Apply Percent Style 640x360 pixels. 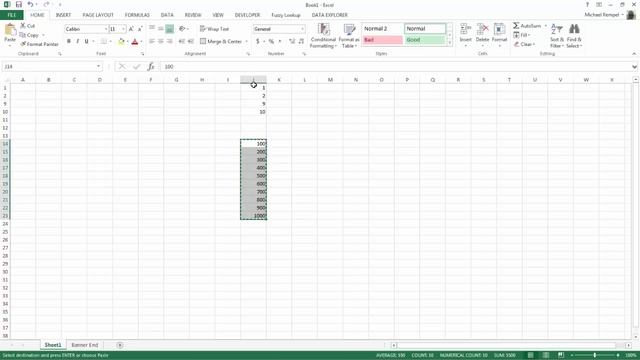271,41
